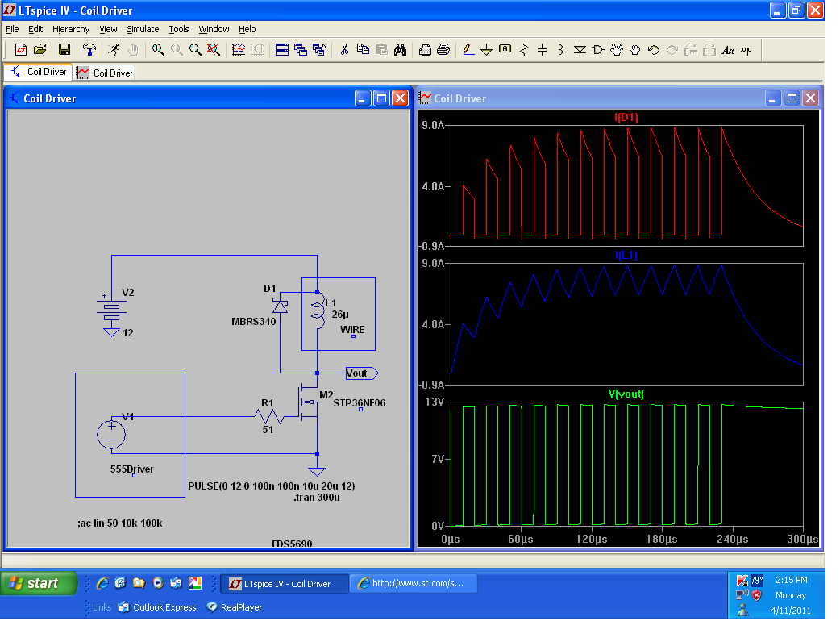Minimize the Coil Driver schematic window

point(363,98)
